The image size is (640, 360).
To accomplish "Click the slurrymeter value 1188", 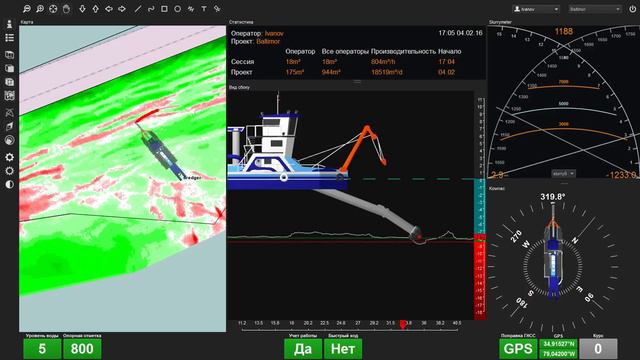I will tap(563, 31).
